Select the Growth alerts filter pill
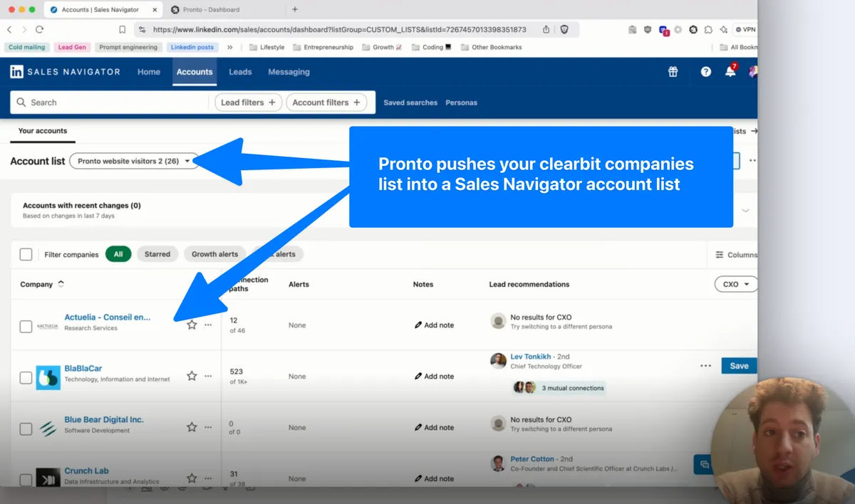Viewport: 855px width, 504px height. point(214,254)
